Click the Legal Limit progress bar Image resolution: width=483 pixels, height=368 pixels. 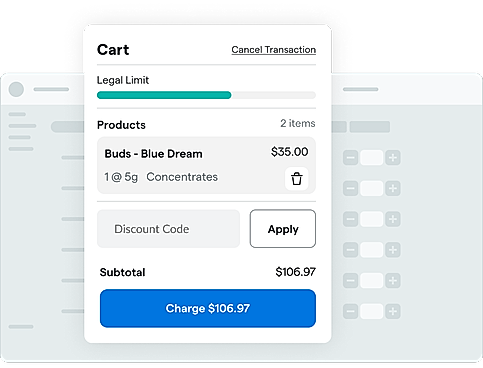(206, 95)
